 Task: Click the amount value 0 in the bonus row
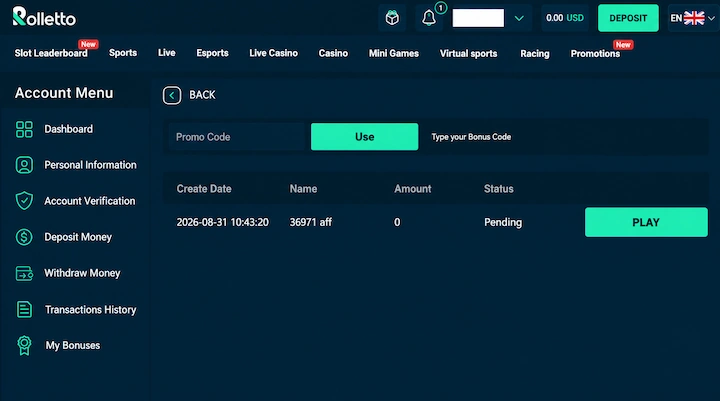click(x=397, y=222)
